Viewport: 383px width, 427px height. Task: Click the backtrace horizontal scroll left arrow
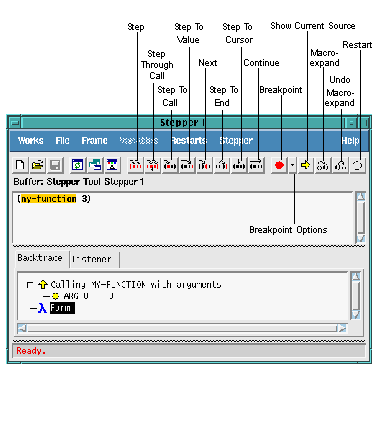click(22, 329)
